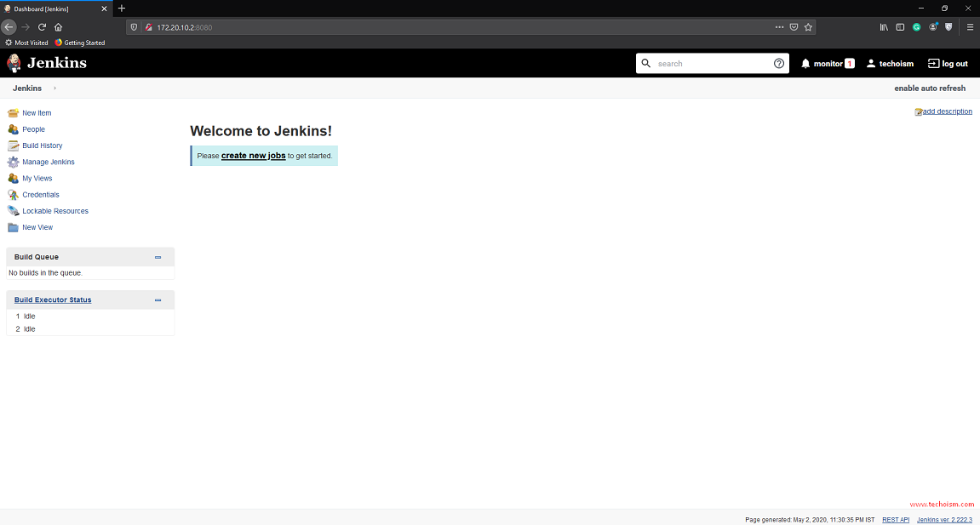Click the search help question mark icon
Image resolution: width=980 pixels, height=525 pixels.
(779, 63)
